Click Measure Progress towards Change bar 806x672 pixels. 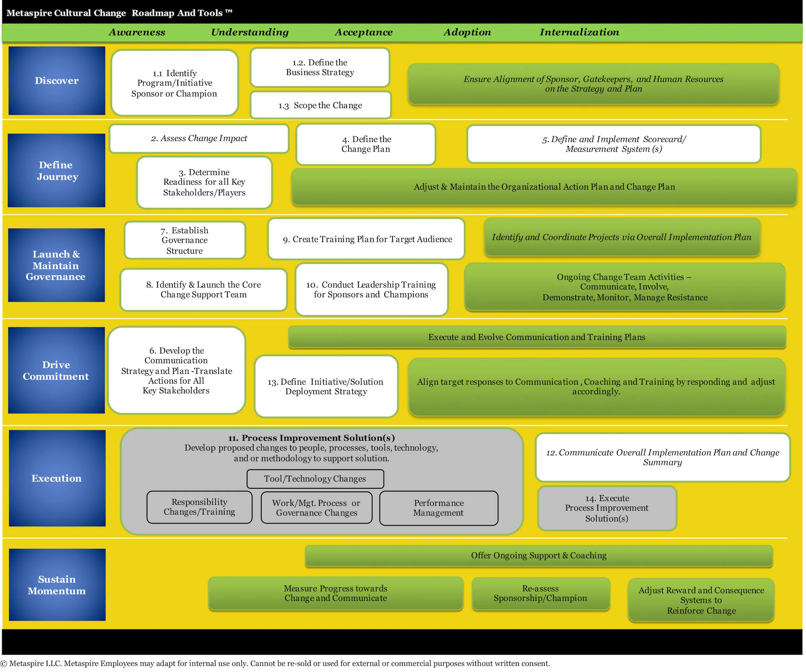pyautogui.click(x=336, y=593)
